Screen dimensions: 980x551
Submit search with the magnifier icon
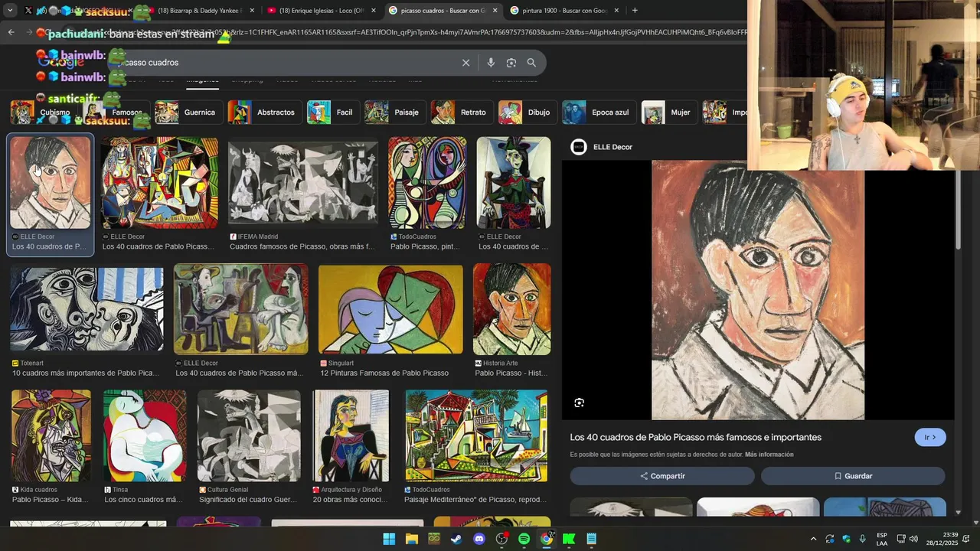(531, 63)
